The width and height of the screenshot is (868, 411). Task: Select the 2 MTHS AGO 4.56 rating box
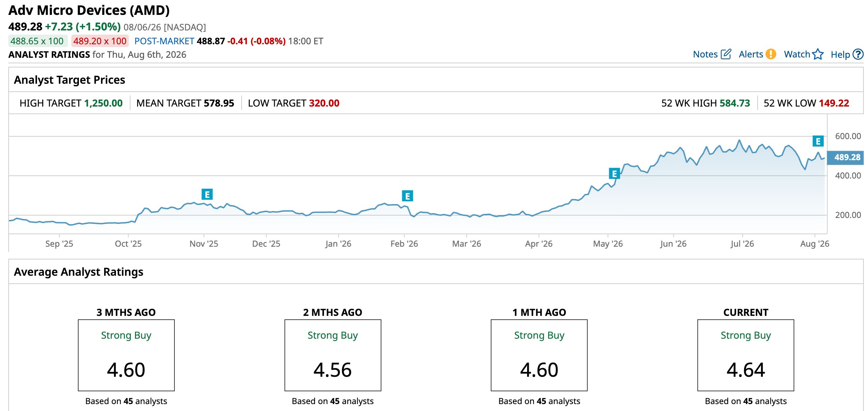(x=333, y=355)
